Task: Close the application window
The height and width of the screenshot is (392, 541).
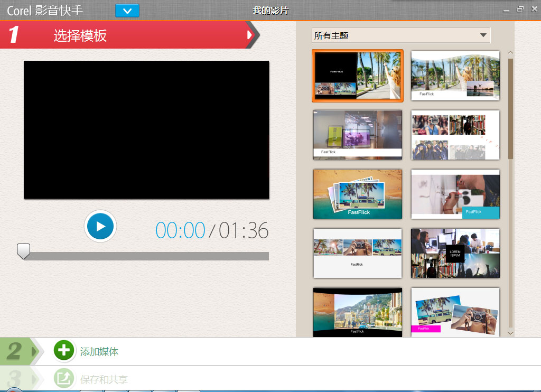Action: tap(535, 9)
